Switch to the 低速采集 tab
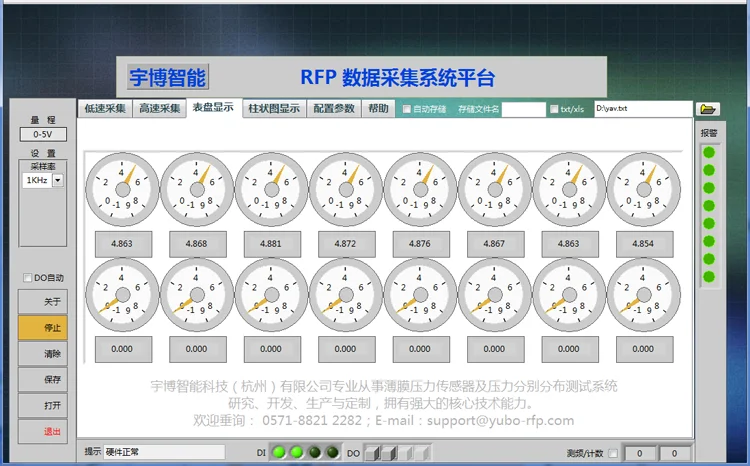The width and height of the screenshot is (750, 466). point(105,109)
